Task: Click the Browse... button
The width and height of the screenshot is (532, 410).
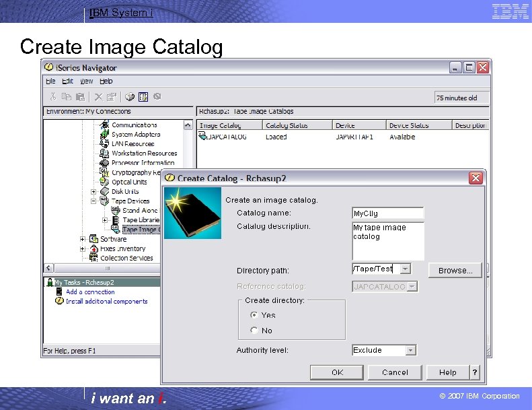Action: (x=455, y=271)
